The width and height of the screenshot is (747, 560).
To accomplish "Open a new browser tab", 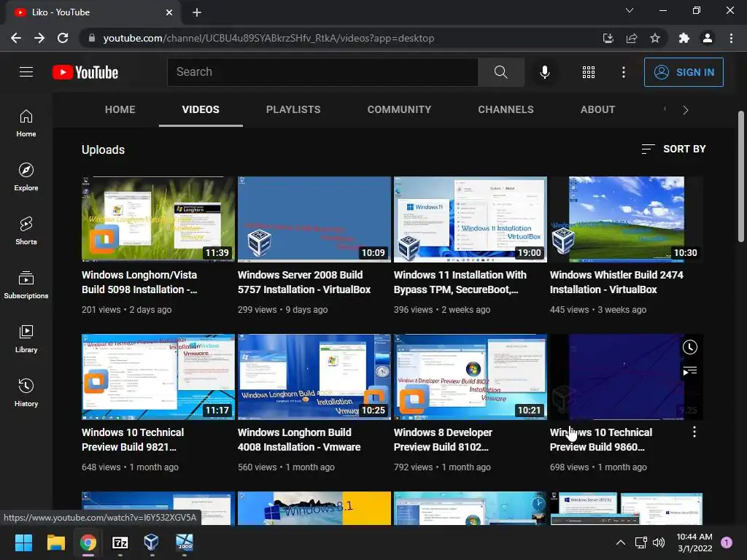I will [197, 12].
